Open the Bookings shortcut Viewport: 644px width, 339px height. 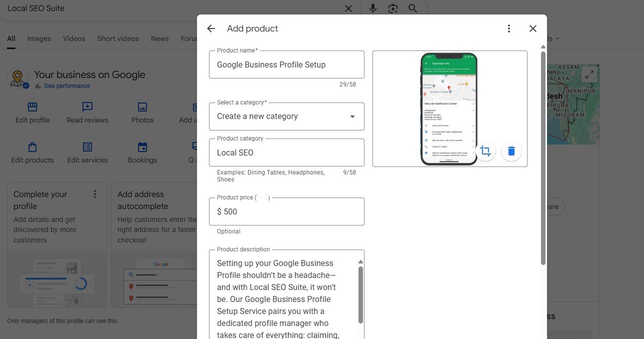(142, 153)
